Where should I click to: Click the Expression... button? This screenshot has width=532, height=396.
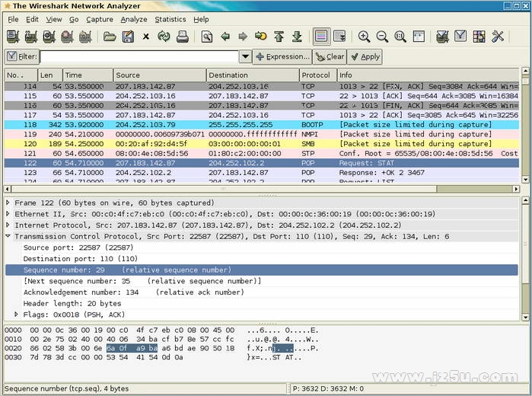pyautogui.click(x=282, y=56)
